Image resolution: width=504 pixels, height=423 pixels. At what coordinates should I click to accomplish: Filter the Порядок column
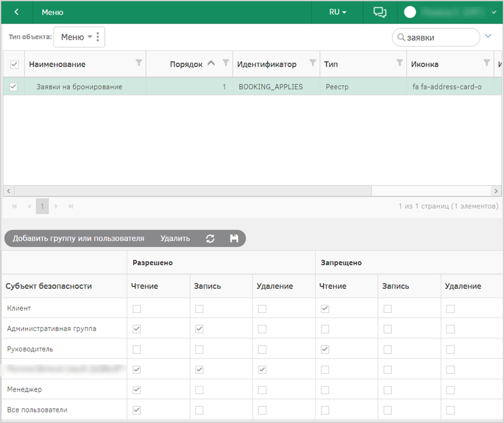[x=226, y=63]
